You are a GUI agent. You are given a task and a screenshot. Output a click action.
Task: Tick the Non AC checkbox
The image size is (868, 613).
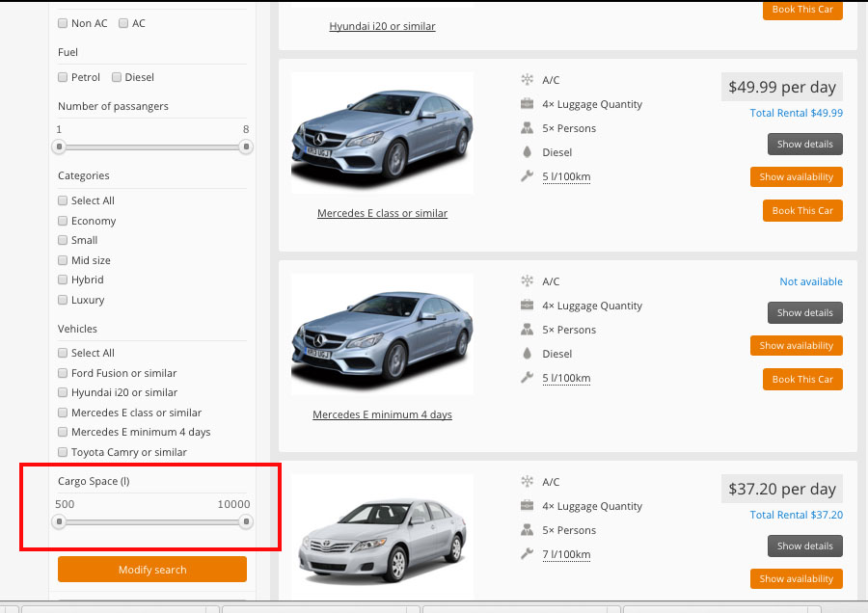tap(63, 23)
